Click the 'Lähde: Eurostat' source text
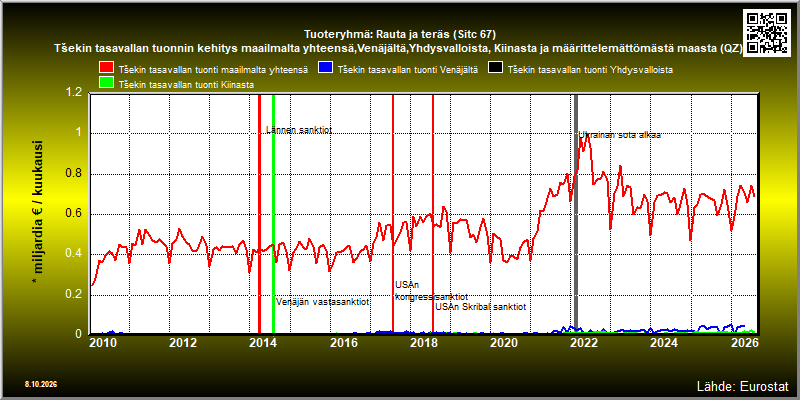The height and width of the screenshot is (400, 800). [x=743, y=385]
